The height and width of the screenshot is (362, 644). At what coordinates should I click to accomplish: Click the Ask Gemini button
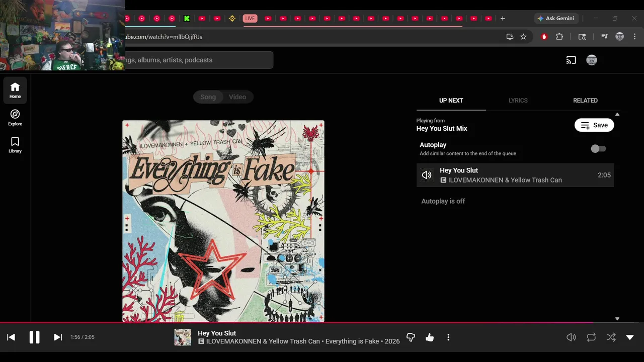tap(556, 19)
